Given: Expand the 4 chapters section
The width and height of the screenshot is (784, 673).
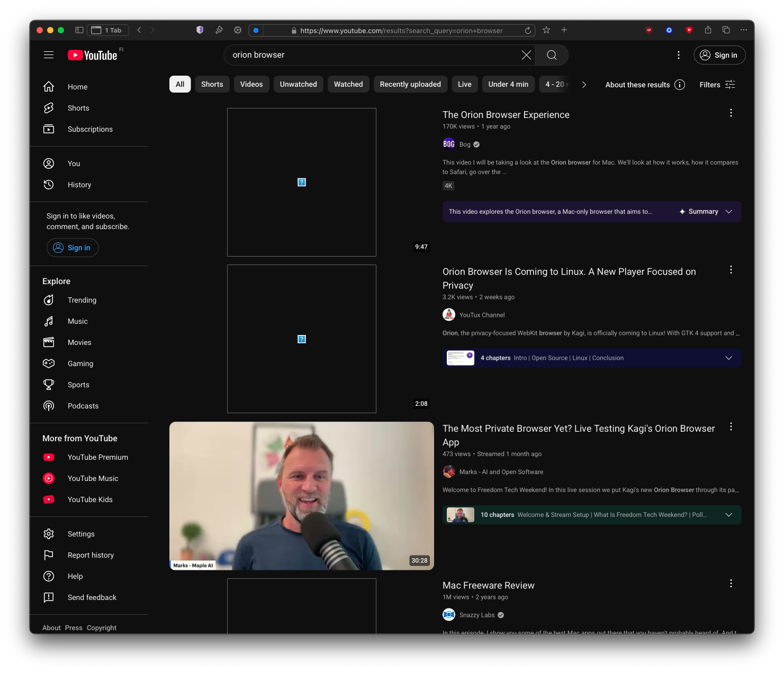Looking at the screenshot, I should [728, 358].
